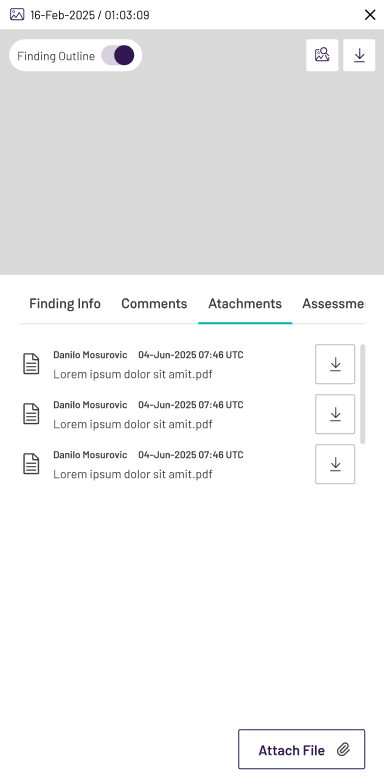
Task: Switch to the Finding Info tab
Action: coord(65,304)
